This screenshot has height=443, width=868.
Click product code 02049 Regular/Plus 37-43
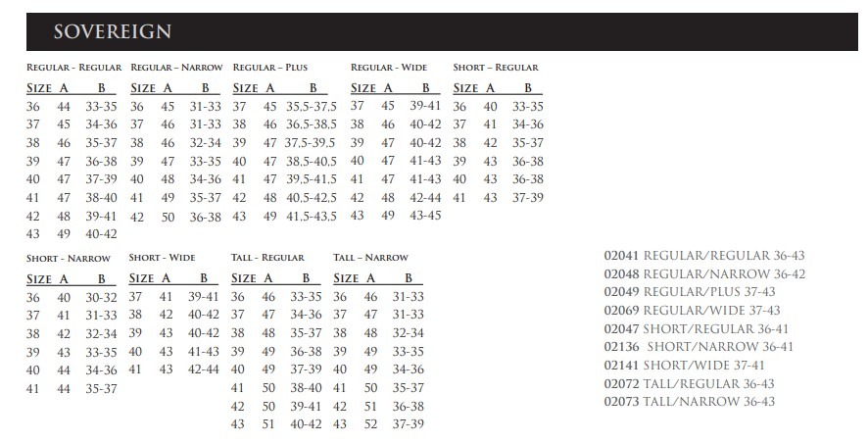pyautogui.click(x=690, y=292)
